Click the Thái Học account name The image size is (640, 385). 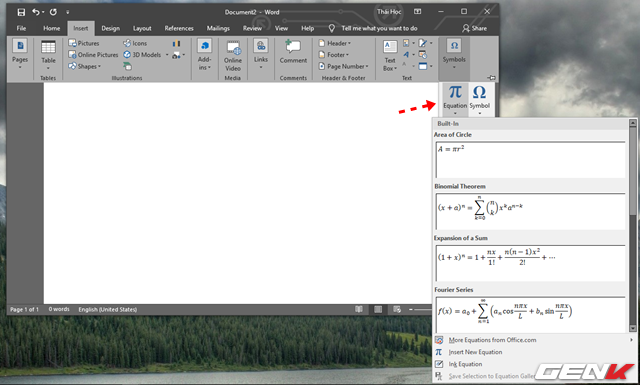[x=389, y=12]
